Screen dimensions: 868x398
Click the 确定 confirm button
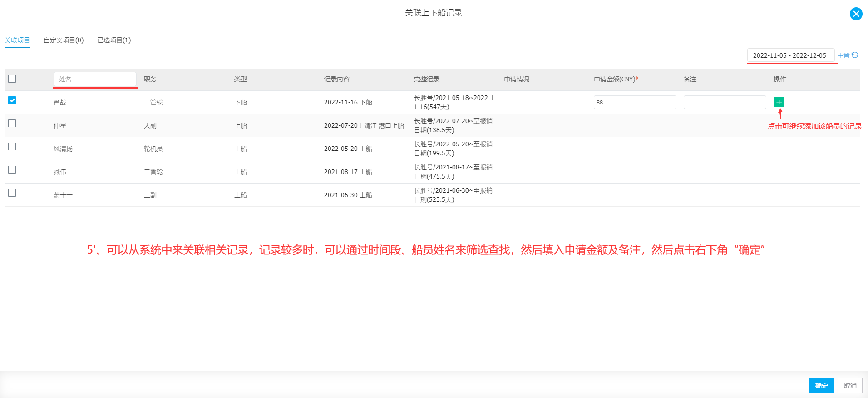(x=821, y=386)
